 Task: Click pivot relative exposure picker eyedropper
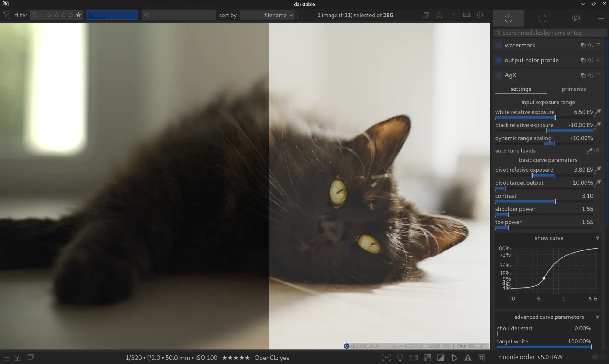click(x=598, y=170)
